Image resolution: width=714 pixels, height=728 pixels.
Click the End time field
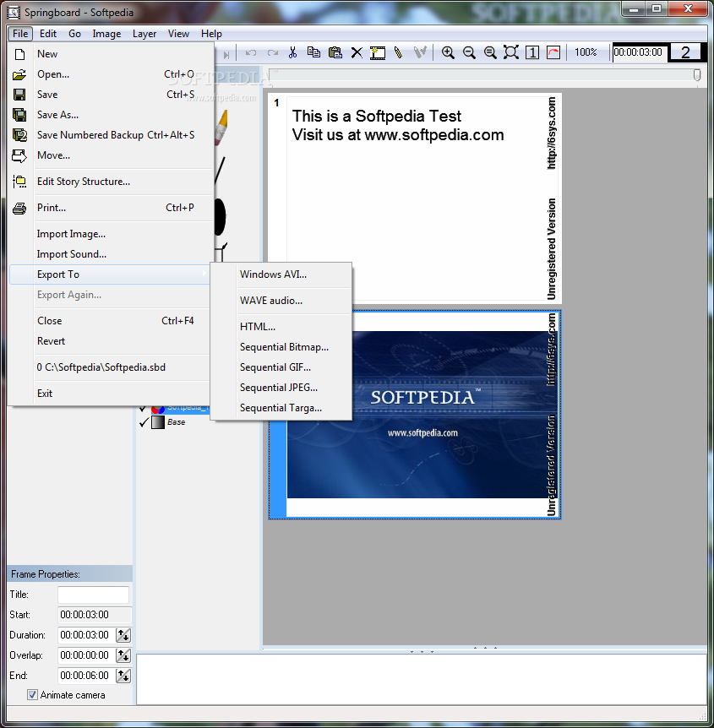click(x=85, y=676)
